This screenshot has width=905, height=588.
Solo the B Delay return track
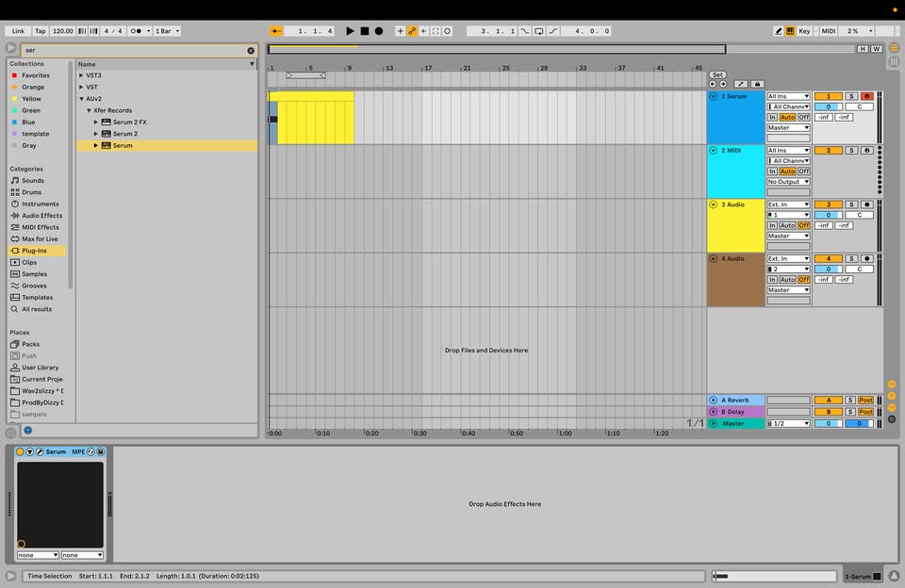pyautogui.click(x=850, y=412)
